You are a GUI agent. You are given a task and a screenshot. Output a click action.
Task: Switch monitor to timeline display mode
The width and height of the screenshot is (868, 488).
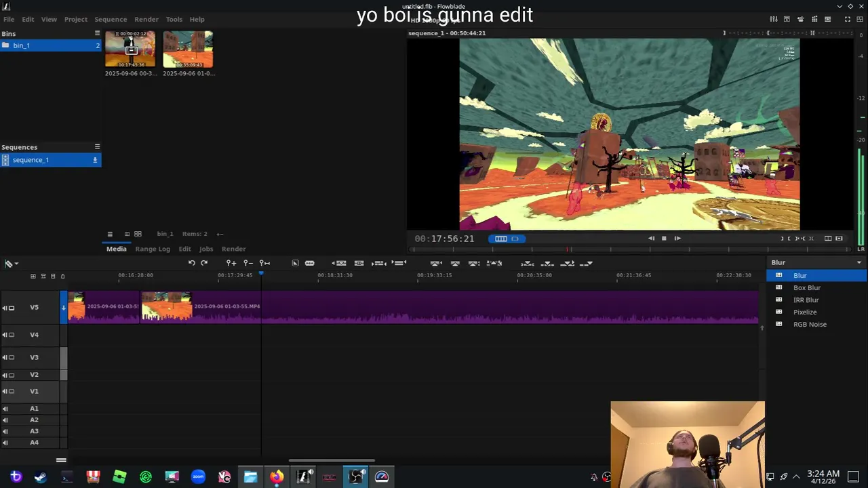tap(501, 239)
